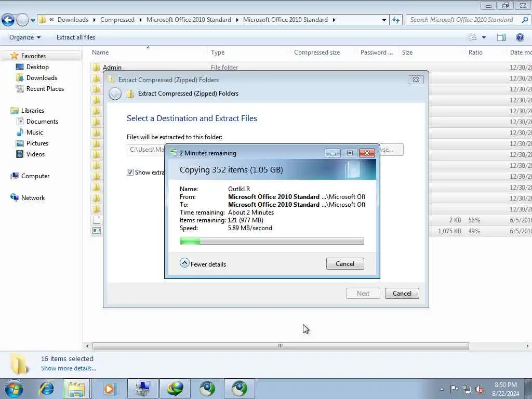Screen dimensions: 532x399
Task: Click the extraction destination path field
Action: click(x=146, y=150)
